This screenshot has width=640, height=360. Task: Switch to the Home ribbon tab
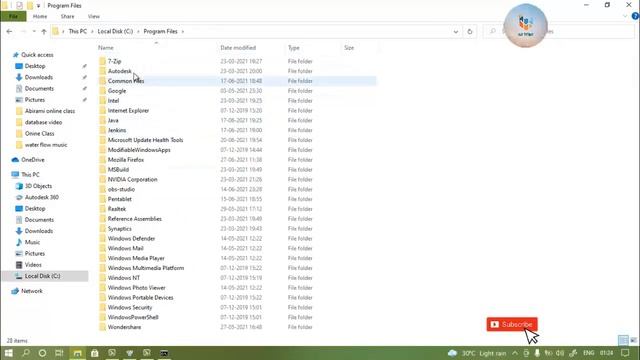pyautogui.click(x=40, y=16)
